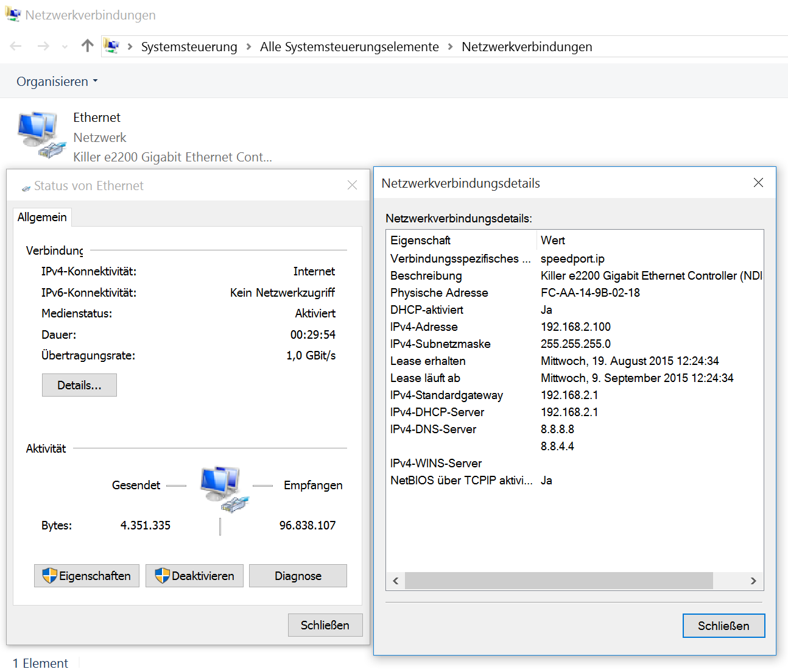Click the speedport.ip value

[572, 258]
